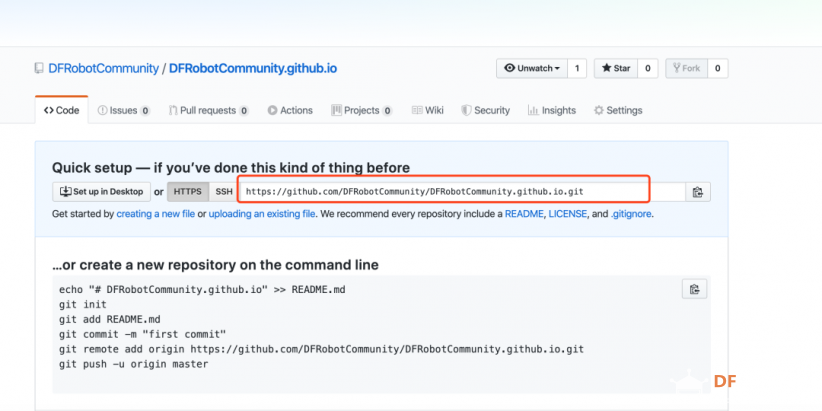Open the Wiki tab
This screenshot has width=822, height=411.
428,110
